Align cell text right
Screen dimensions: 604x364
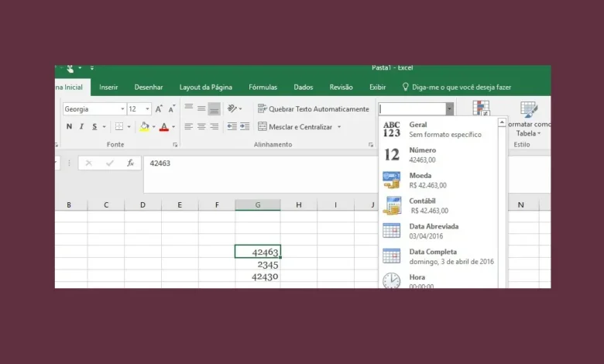[214, 126]
